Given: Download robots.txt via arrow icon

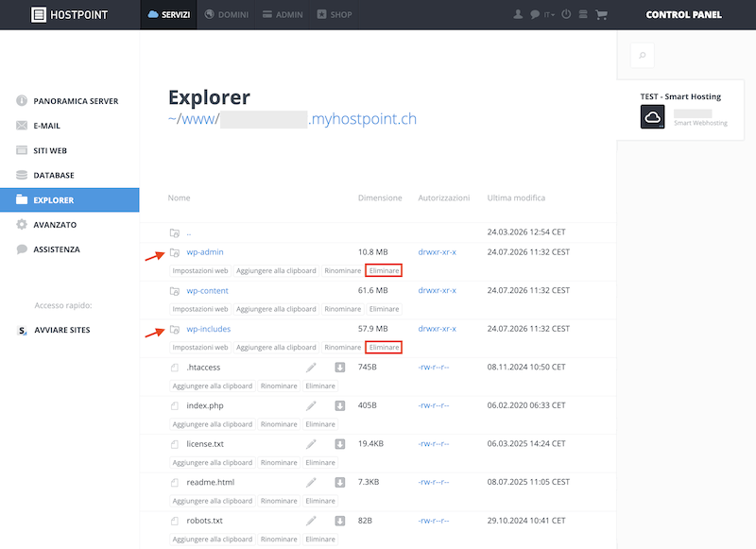Looking at the screenshot, I should (x=340, y=521).
